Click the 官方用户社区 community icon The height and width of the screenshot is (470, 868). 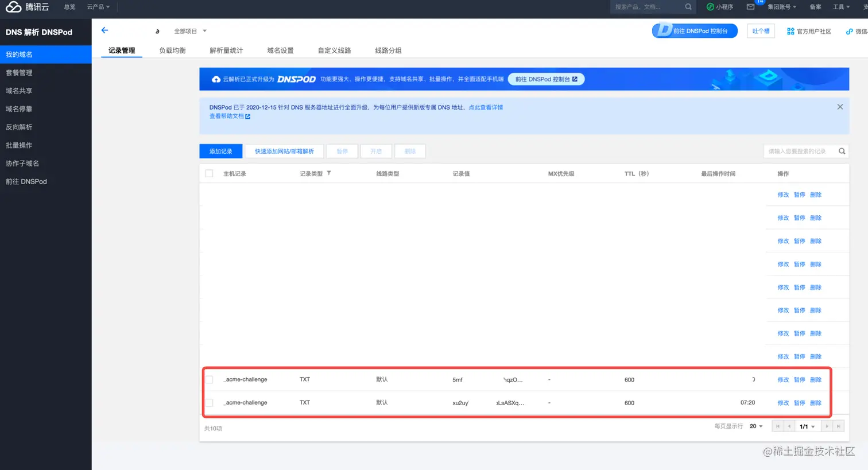[790, 31]
